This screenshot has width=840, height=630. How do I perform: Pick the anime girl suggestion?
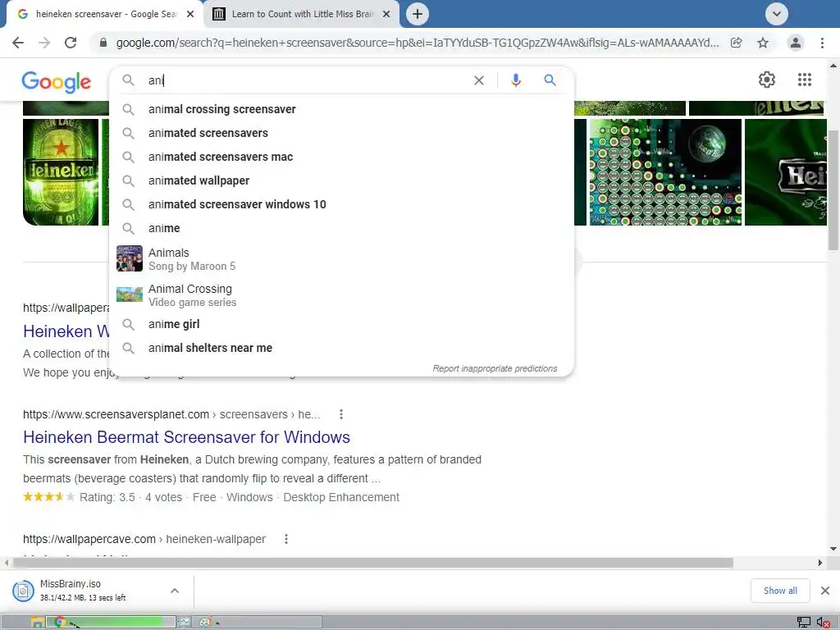point(341,324)
